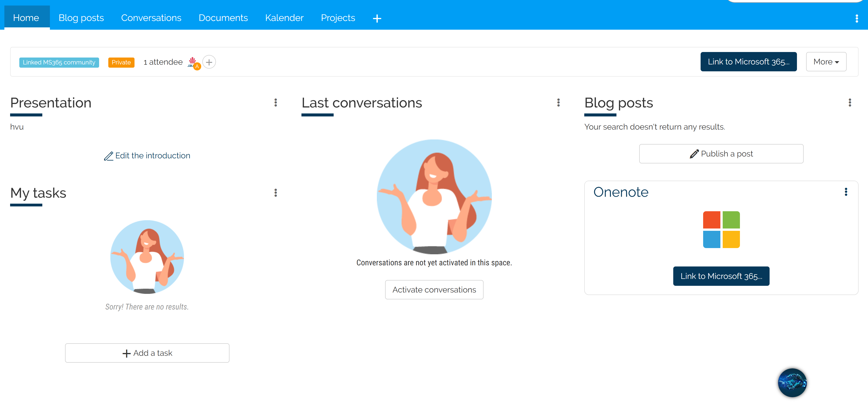
Task: Open My tasks widget options menu
Action: tap(276, 193)
